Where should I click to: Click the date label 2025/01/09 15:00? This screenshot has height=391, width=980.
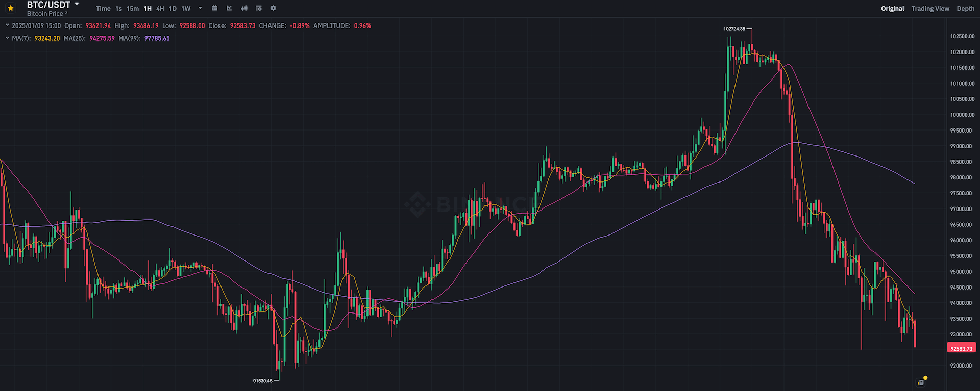36,25
